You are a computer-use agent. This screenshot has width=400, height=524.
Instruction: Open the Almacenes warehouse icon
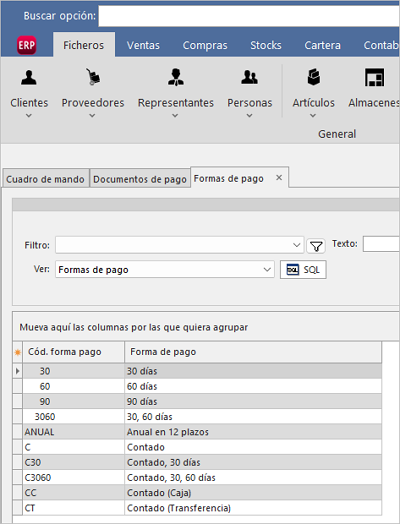[374, 78]
